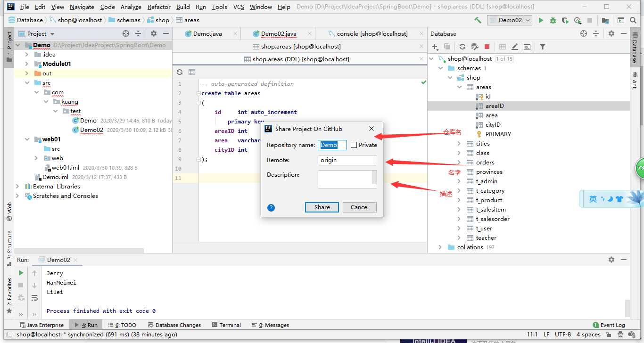This screenshot has width=644, height=343.
Task: Click the Cancel button in Share dialog
Action: point(360,207)
